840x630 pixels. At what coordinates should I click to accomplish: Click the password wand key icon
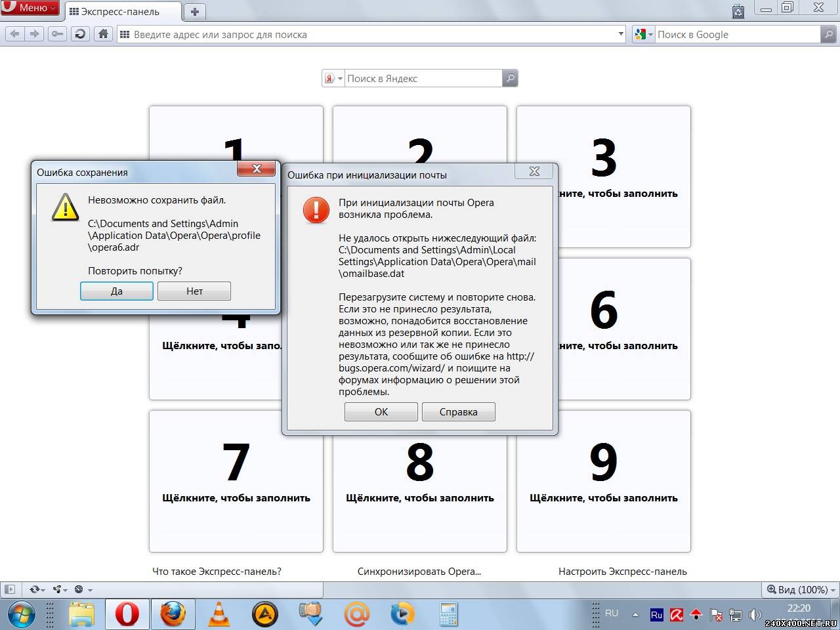tap(58, 34)
